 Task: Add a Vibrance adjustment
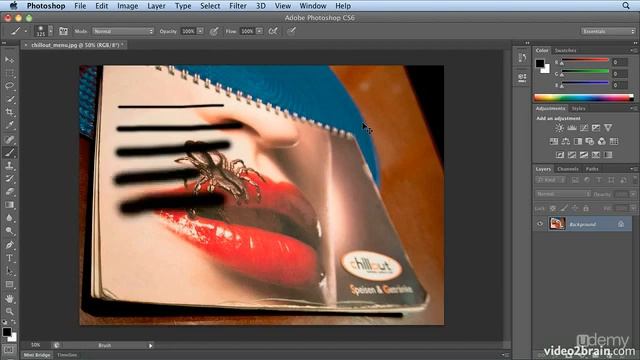tap(608, 128)
